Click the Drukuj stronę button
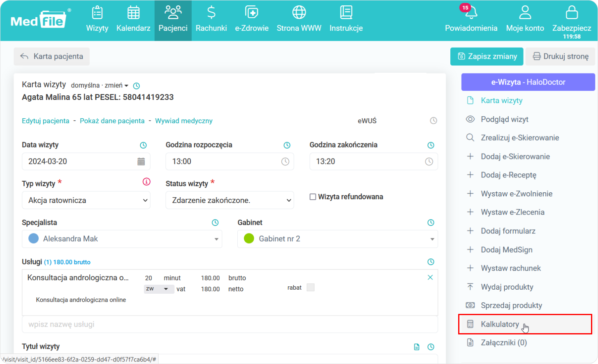The image size is (598, 364). tap(560, 56)
